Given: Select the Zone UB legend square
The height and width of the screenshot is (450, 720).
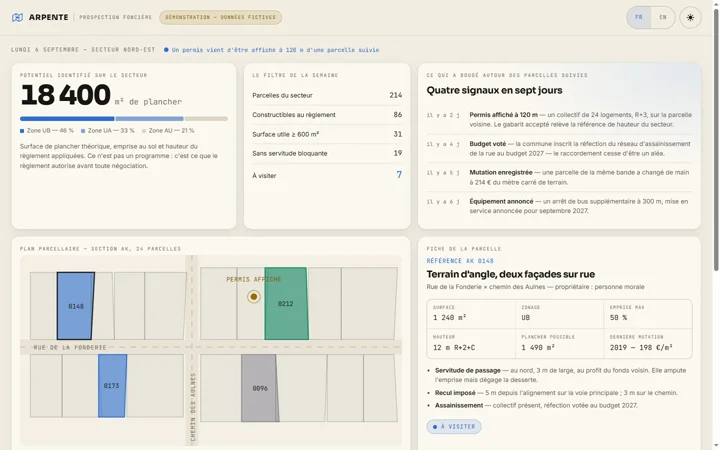Looking at the screenshot, I should coord(22,131).
